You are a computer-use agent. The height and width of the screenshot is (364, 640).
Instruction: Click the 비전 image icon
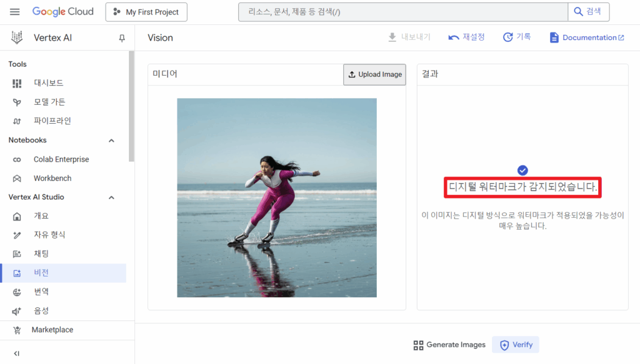click(x=17, y=273)
